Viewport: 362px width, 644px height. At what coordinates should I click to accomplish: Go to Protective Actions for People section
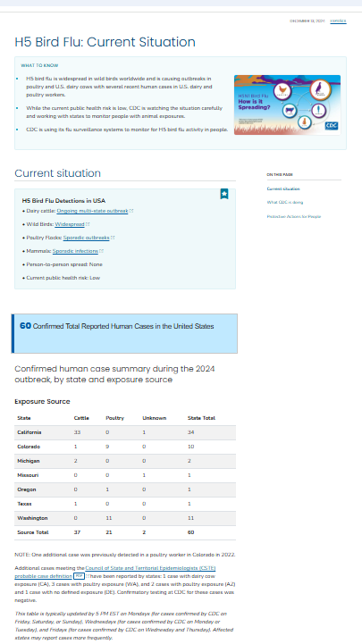tap(294, 216)
